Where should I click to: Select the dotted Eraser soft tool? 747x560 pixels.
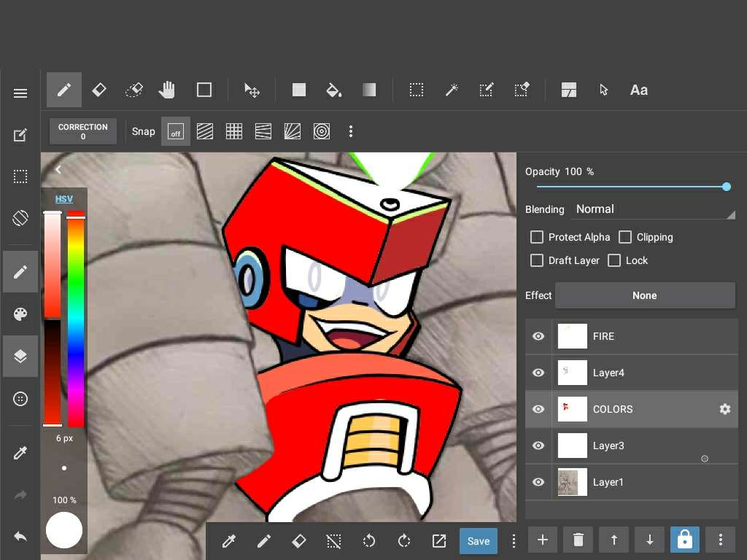(x=134, y=90)
